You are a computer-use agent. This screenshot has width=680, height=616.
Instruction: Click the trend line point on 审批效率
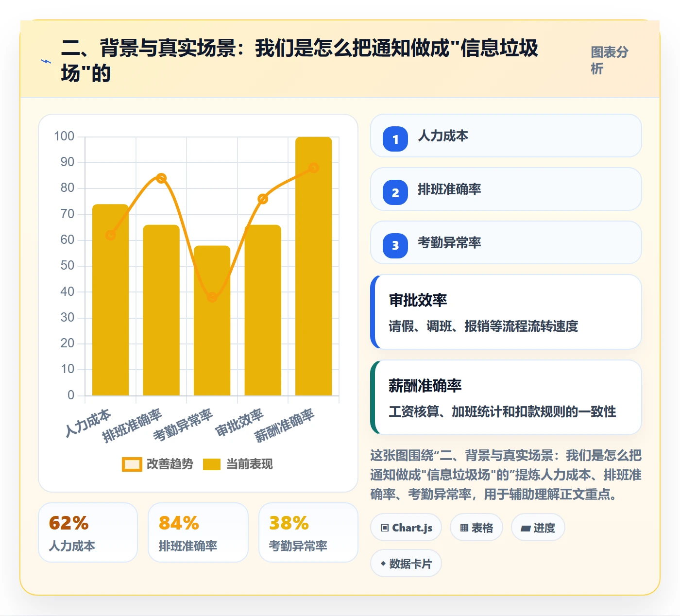click(263, 199)
